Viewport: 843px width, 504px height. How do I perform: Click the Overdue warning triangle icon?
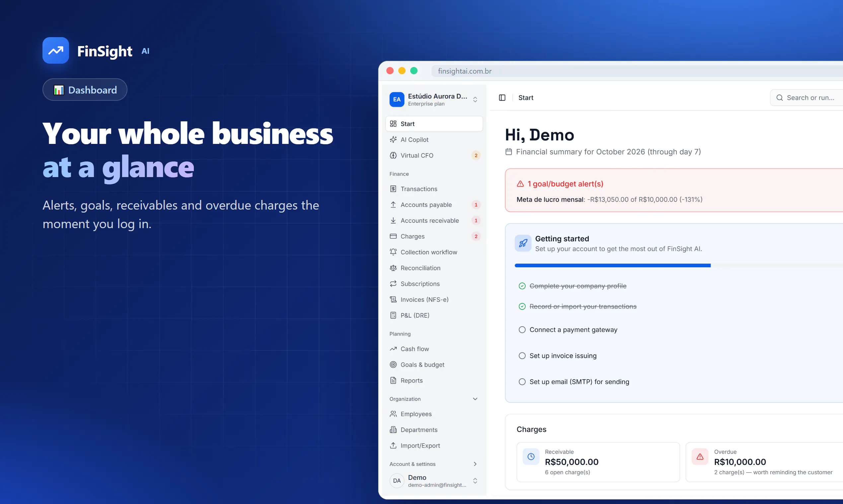click(x=700, y=457)
